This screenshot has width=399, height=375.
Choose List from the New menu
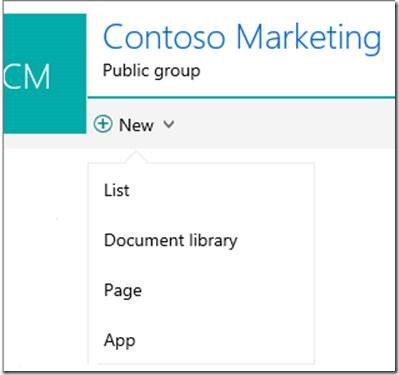pyautogui.click(x=201, y=190)
